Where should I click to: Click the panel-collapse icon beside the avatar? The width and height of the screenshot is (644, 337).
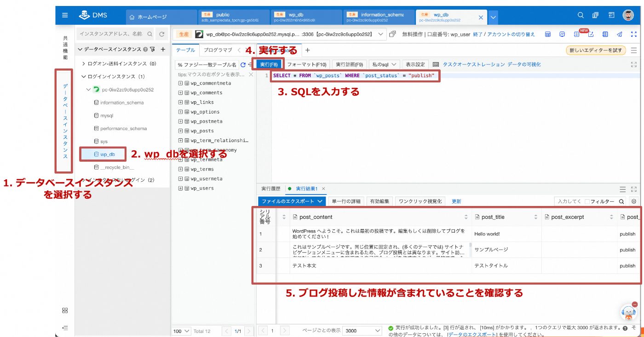pyautogui.click(x=611, y=15)
